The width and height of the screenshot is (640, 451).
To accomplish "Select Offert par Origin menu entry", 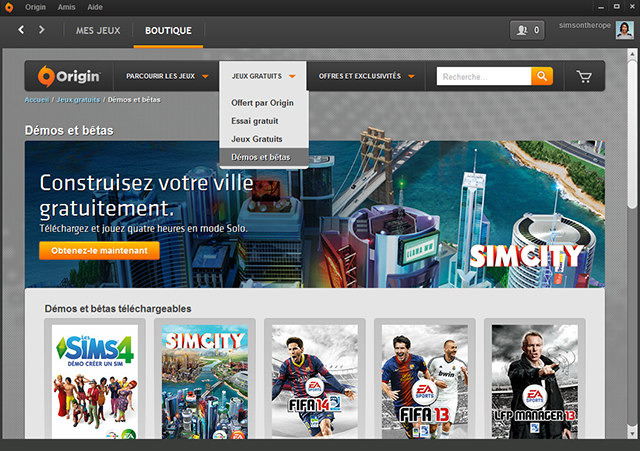I will pos(264,103).
